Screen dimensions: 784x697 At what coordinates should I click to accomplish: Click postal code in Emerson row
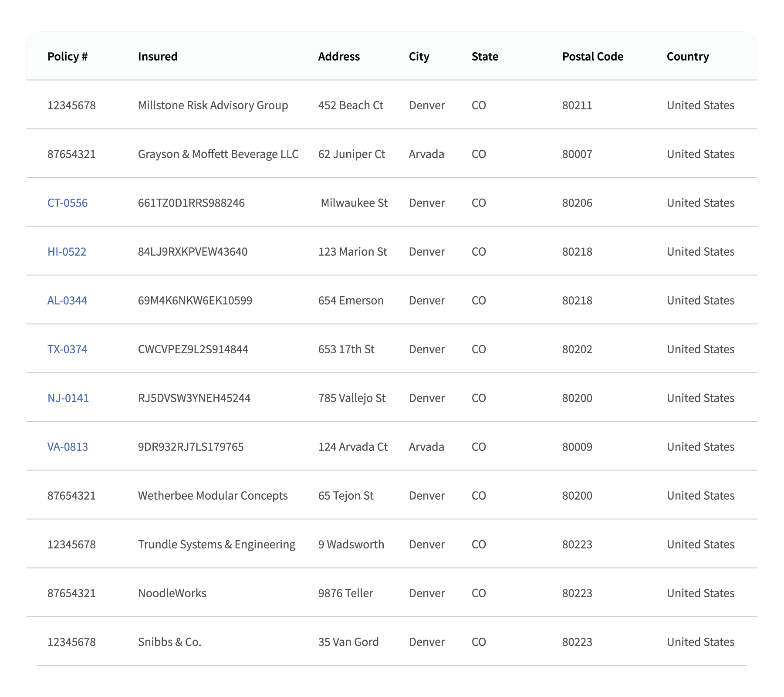(577, 300)
